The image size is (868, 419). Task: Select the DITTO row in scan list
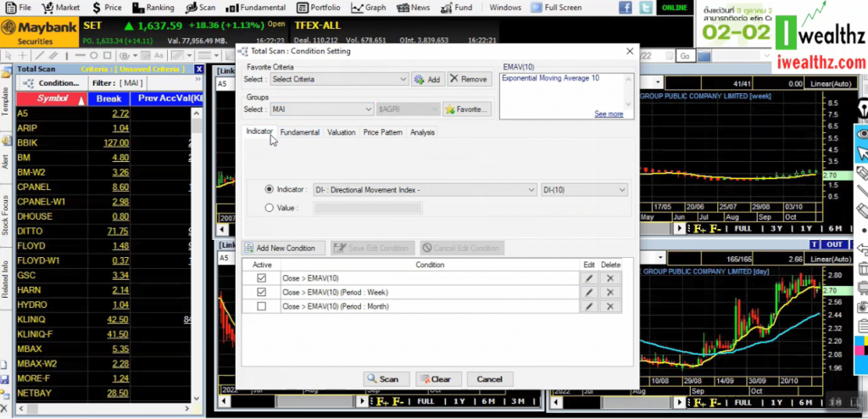pyautogui.click(x=103, y=231)
